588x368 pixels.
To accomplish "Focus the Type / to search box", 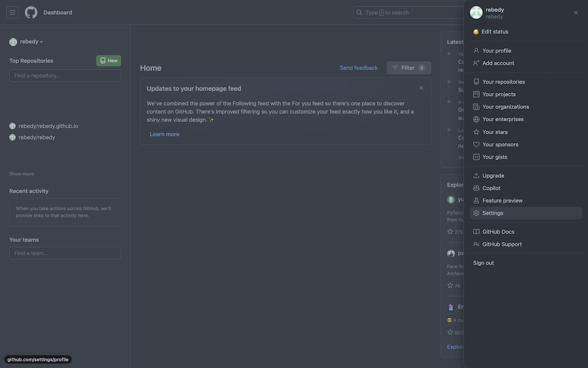I will coord(409,12).
